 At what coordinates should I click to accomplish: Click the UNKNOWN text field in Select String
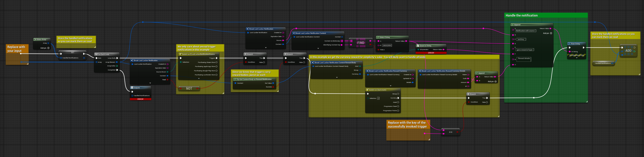[x=387, y=46]
